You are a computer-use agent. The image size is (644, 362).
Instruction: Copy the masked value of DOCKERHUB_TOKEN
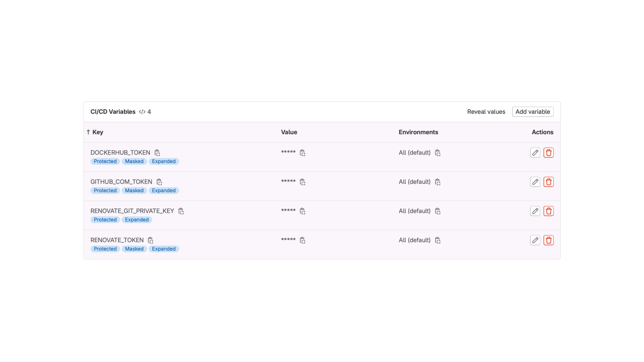tap(302, 153)
